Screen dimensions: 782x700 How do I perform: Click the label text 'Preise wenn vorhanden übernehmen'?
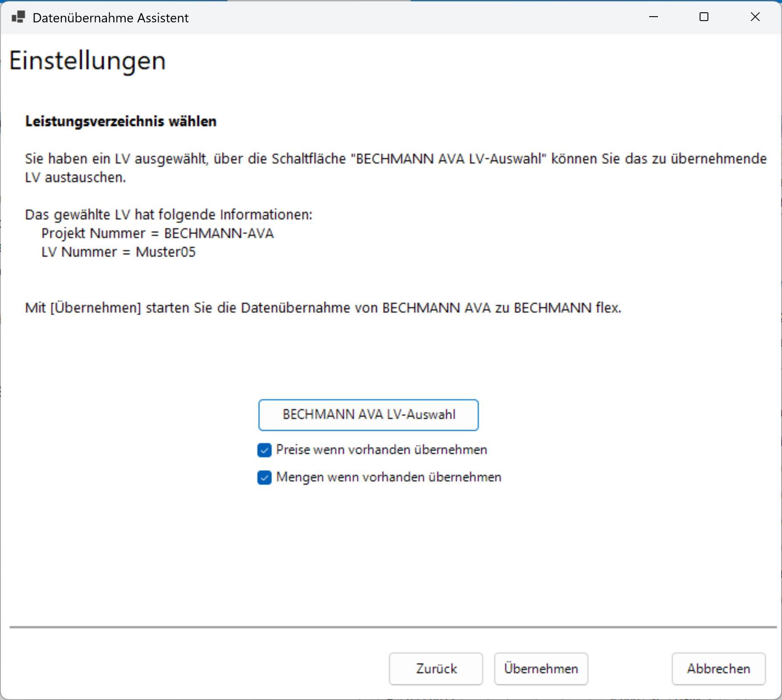point(381,450)
